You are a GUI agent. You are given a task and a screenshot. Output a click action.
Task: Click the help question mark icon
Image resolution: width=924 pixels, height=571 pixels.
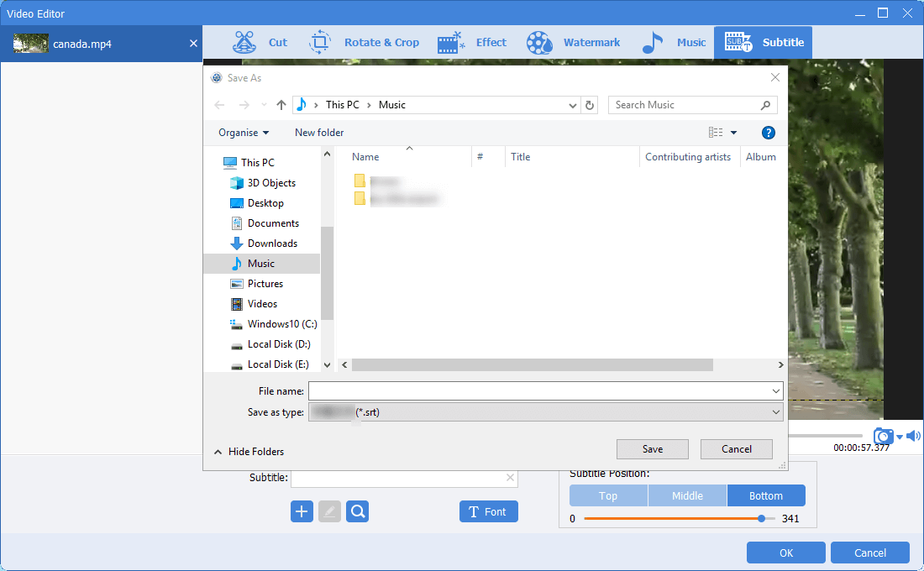[768, 133]
